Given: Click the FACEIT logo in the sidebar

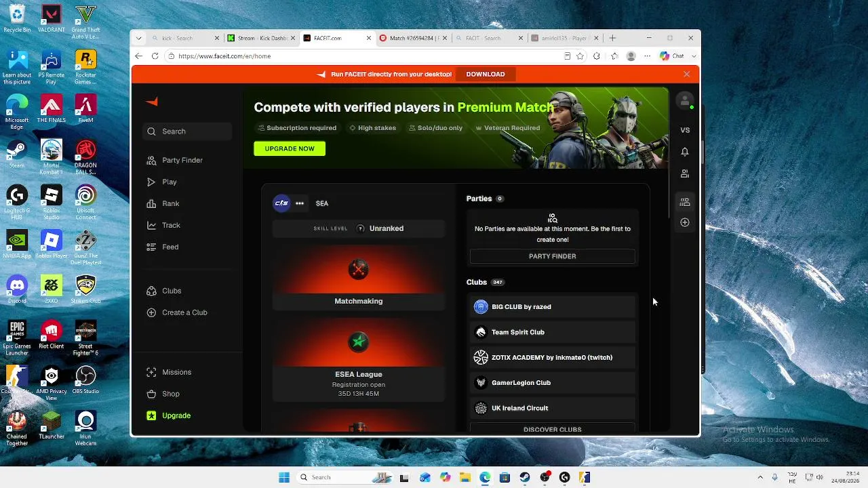Looking at the screenshot, I should [152, 102].
